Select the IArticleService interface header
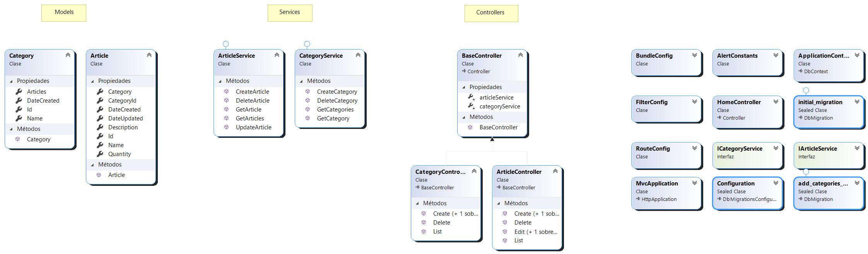868x254 pixels. pyautogui.click(x=817, y=149)
